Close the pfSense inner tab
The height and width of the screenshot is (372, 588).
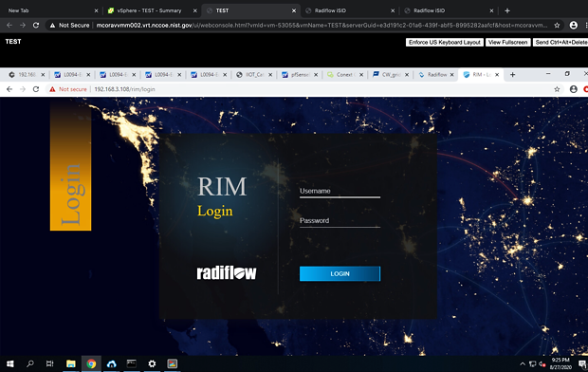coord(316,75)
